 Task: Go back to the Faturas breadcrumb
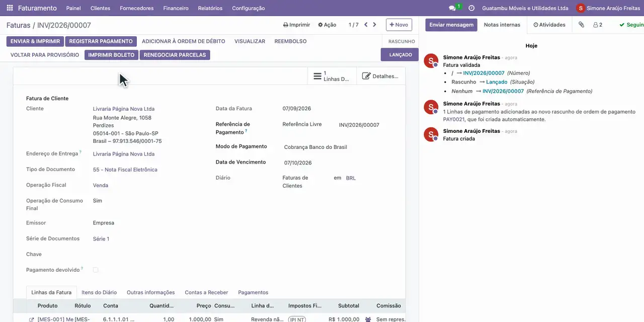point(18,25)
